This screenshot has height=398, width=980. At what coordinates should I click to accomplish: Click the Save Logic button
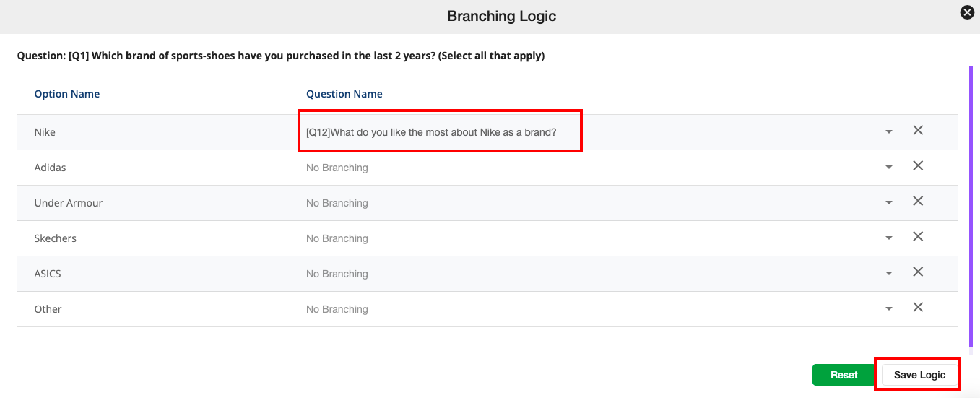pyautogui.click(x=919, y=375)
